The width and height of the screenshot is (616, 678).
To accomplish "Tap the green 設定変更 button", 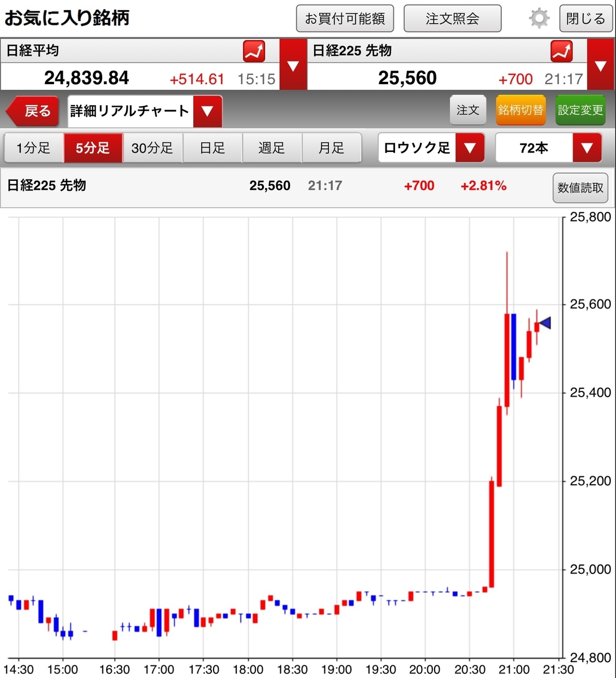I will [580, 110].
